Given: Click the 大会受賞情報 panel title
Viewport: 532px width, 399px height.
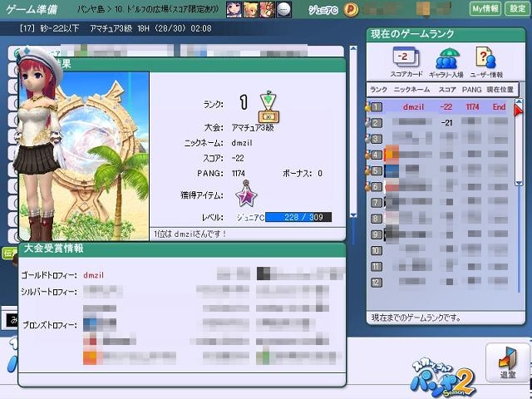Looking at the screenshot, I should [53, 249].
